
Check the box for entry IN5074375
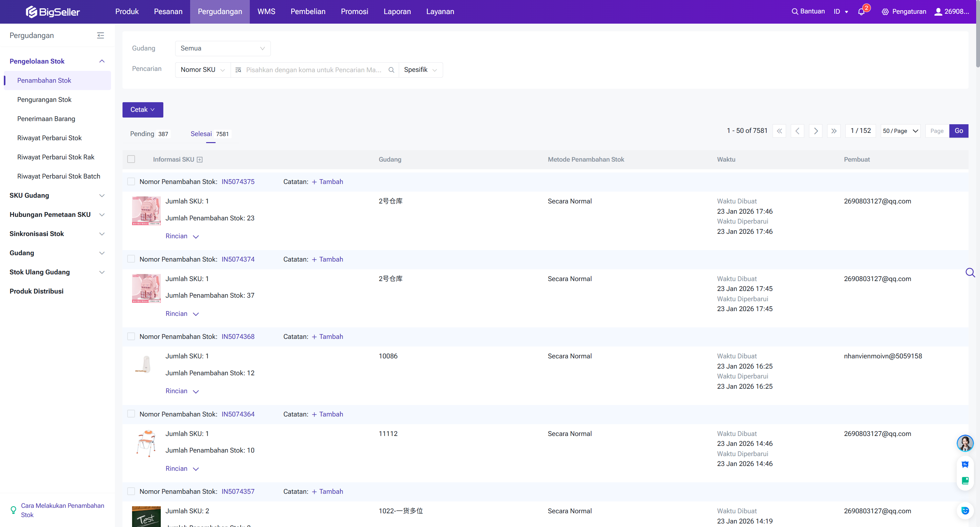pos(131,182)
